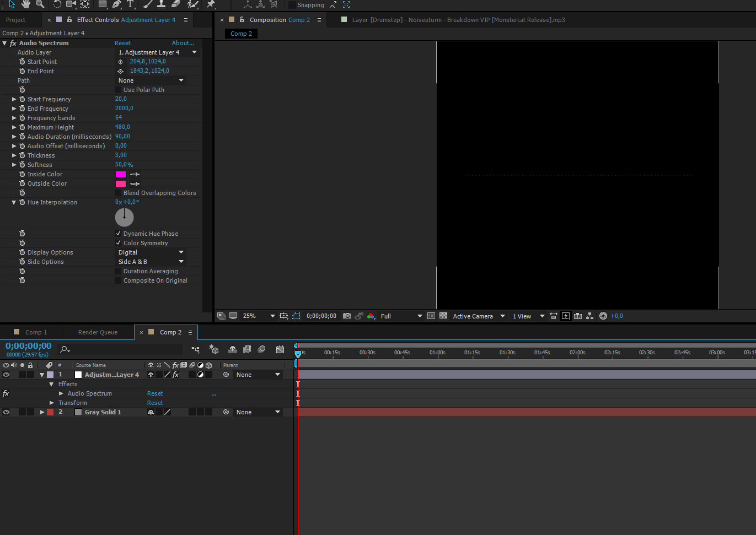Viewport: 756px width, 535px height.
Task: Click the Toggle Transparency Grid icon
Action: point(443,316)
